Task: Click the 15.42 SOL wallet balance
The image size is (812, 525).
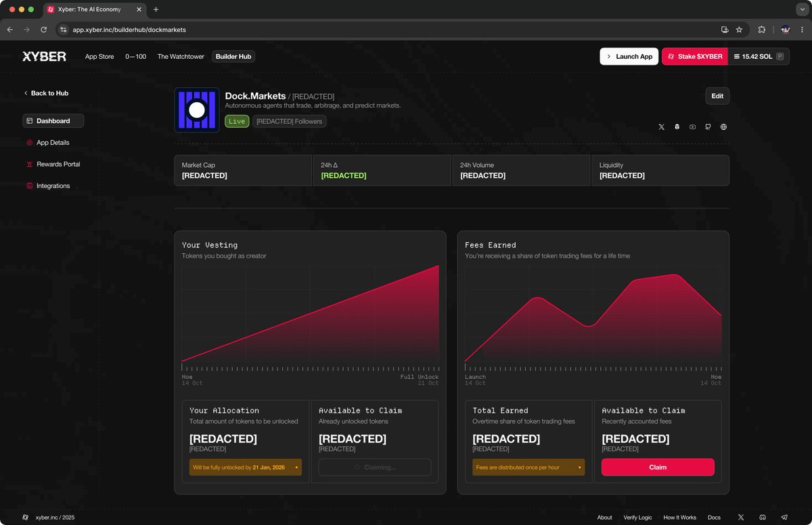Action: (759, 57)
